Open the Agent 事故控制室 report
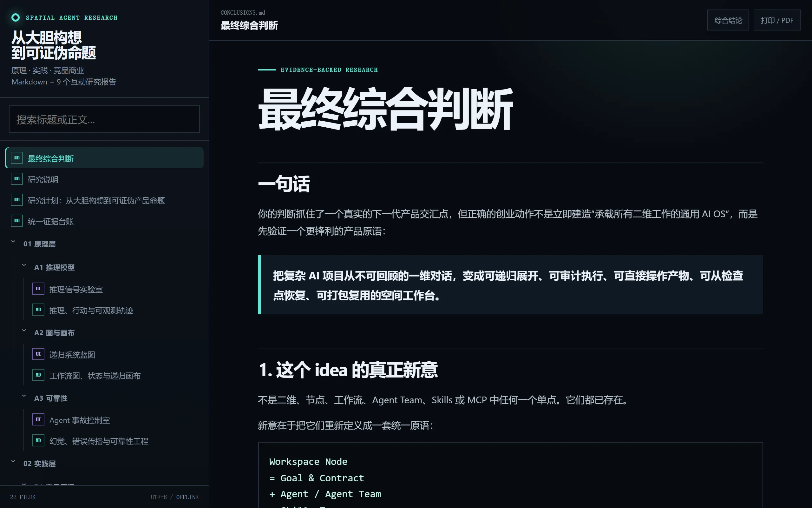The height and width of the screenshot is (508, 812). click(115, 420)
